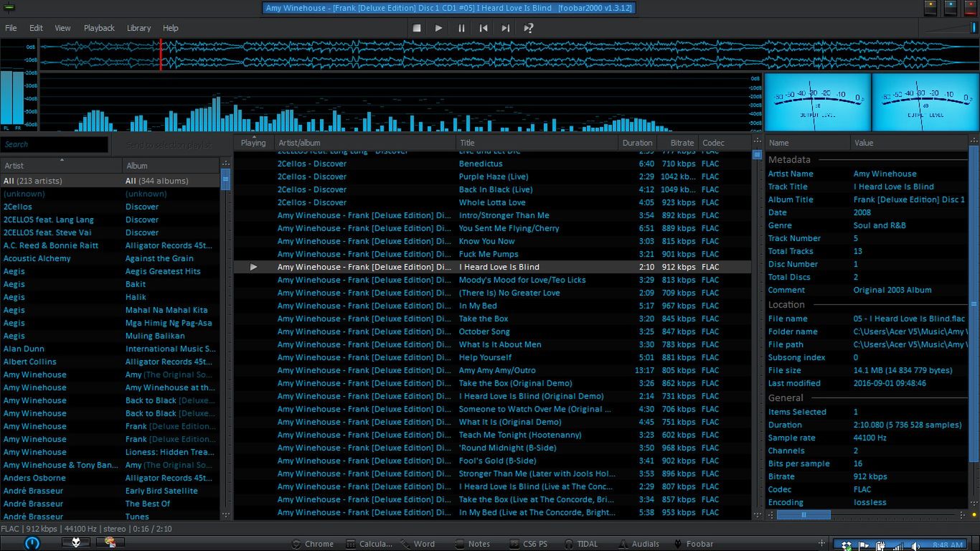Select the track 'Purple Haze (Live)'
The width and height of the screenshot is (980, 551).
coord(494,176)
